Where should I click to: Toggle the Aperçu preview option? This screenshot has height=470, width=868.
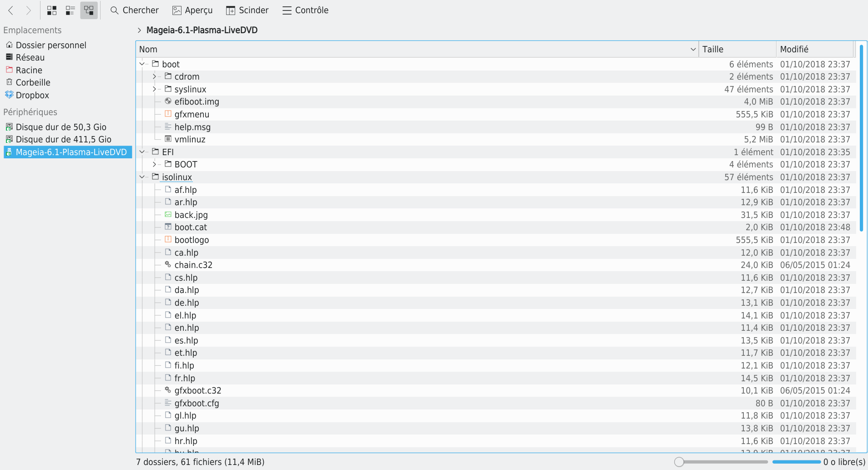192,10
